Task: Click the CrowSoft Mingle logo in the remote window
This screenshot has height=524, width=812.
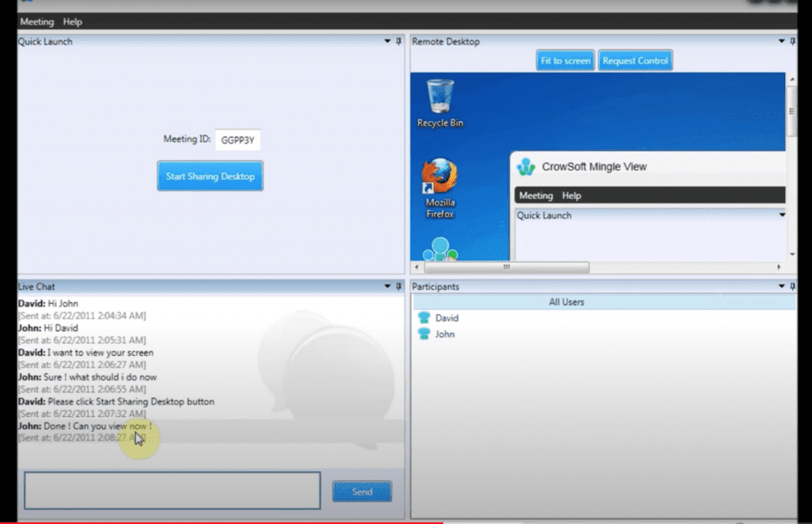Action: click(x=526, y=166)
